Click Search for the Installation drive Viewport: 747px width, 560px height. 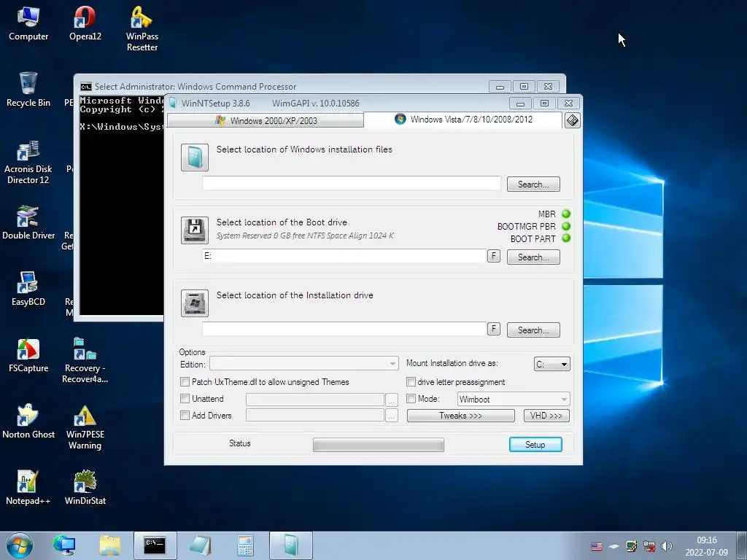pos(533,330)
